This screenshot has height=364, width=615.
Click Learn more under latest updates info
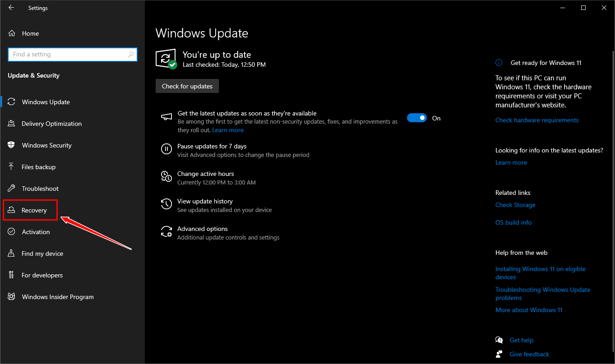click(511, 162)
